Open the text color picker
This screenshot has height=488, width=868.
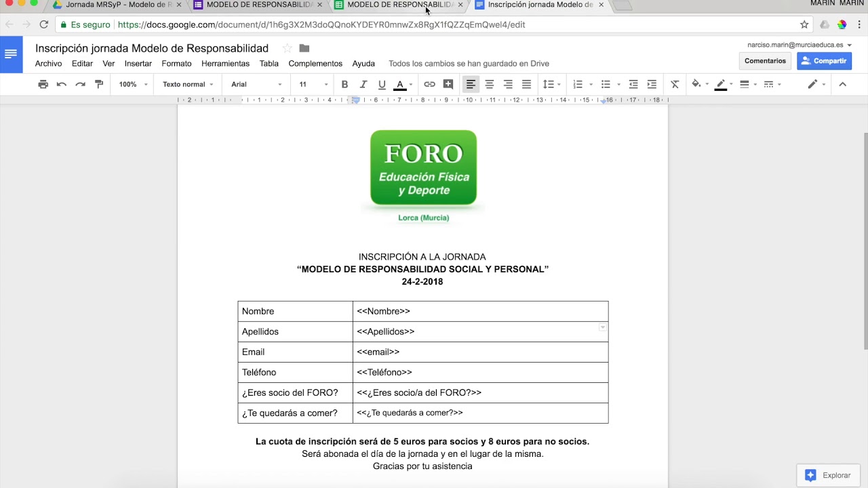(x=403, y=84)
